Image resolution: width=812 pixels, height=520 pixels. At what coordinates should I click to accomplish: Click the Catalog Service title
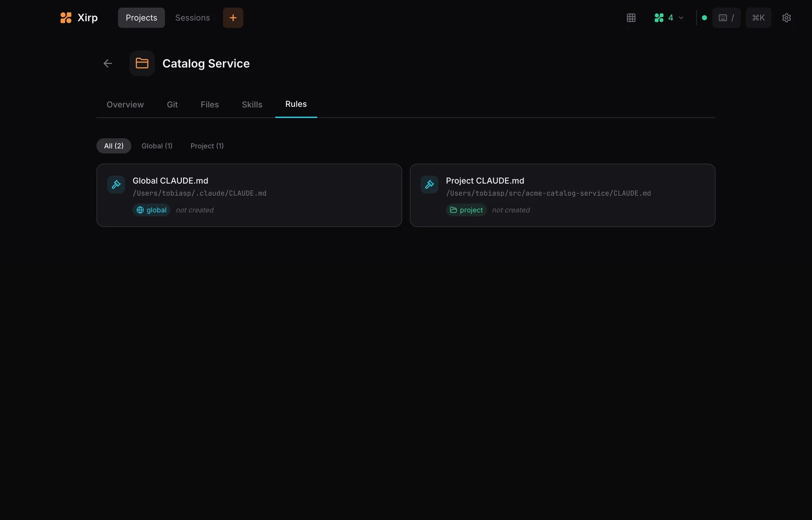(x=206, y=64)
